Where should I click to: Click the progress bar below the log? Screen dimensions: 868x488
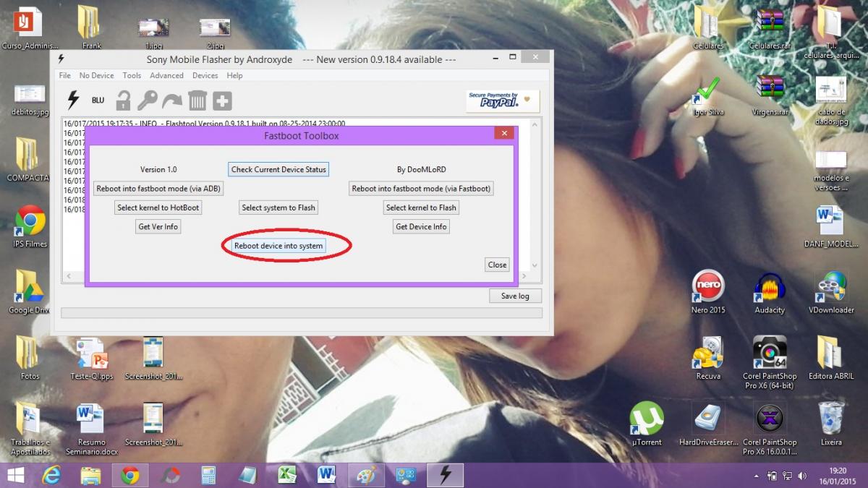[x=302, y=313]
